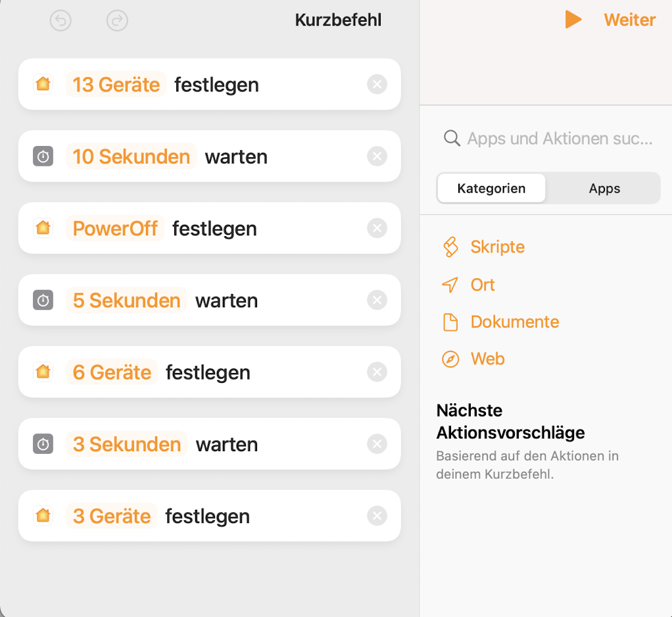This screenshot has width=672, height=617.
Task: Remove the 13 Geräte festlegen action
Action: pyautogui.click(x=377, y=85)
